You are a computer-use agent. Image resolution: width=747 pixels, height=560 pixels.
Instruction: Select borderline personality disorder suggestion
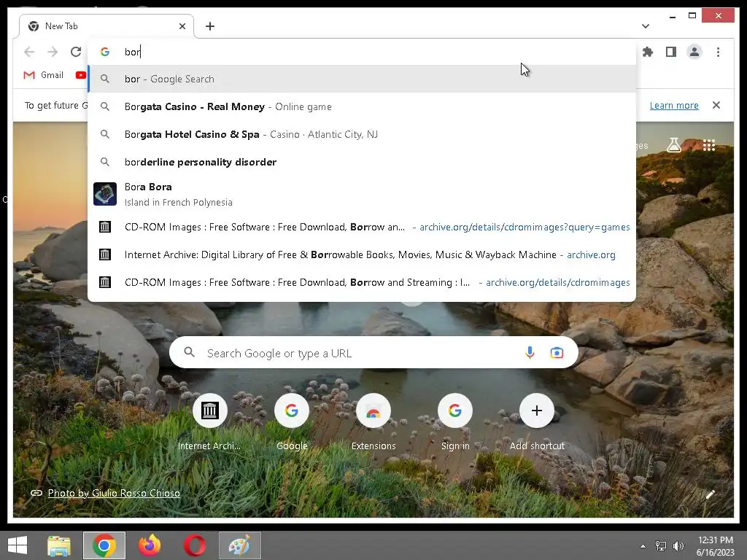point(362,162)
